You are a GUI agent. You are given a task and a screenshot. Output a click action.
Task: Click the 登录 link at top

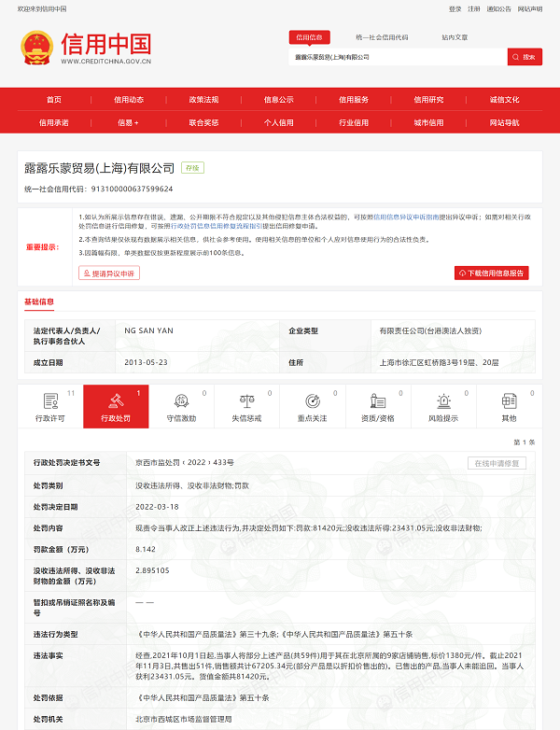pyautogui.click(x=455, y=8)
